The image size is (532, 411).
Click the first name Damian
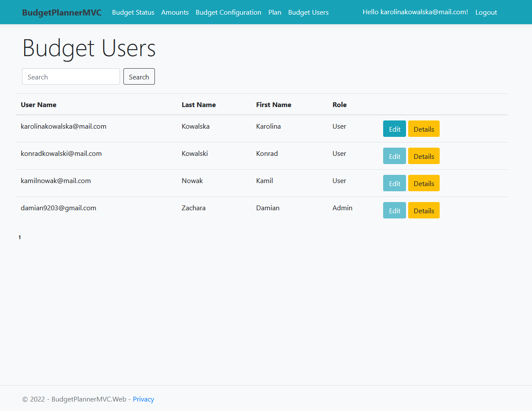268,208
